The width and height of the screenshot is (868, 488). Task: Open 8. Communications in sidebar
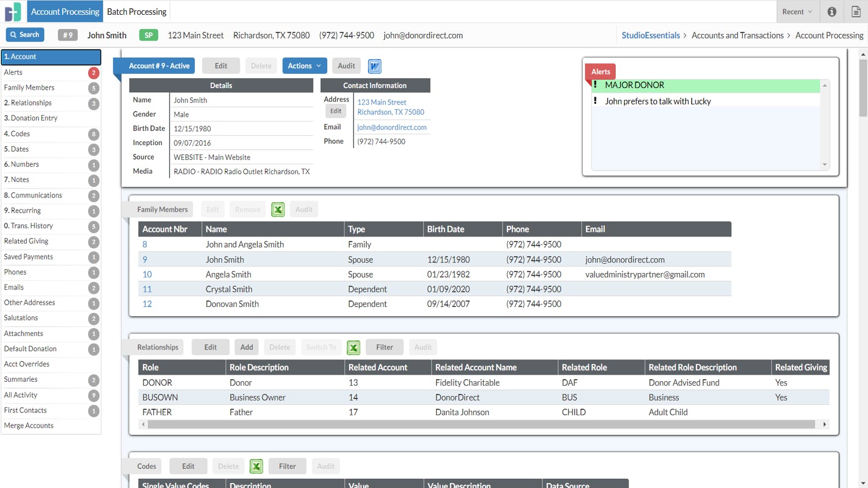pos(51,195)
